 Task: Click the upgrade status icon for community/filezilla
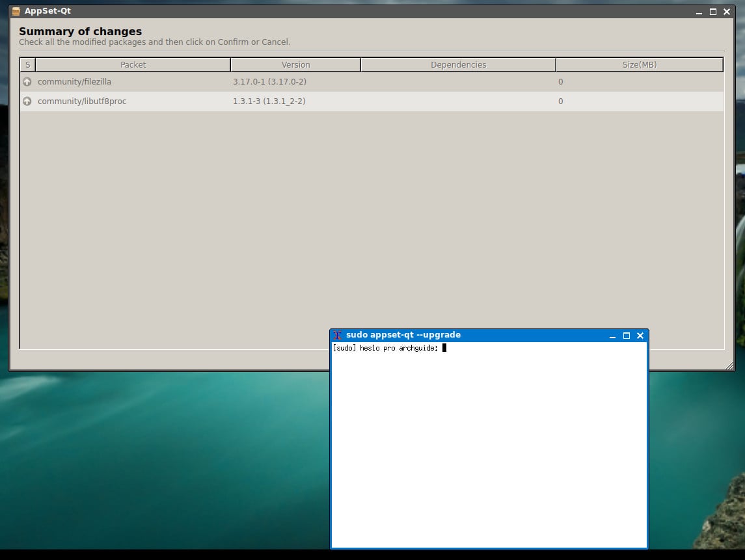point(27,82)
